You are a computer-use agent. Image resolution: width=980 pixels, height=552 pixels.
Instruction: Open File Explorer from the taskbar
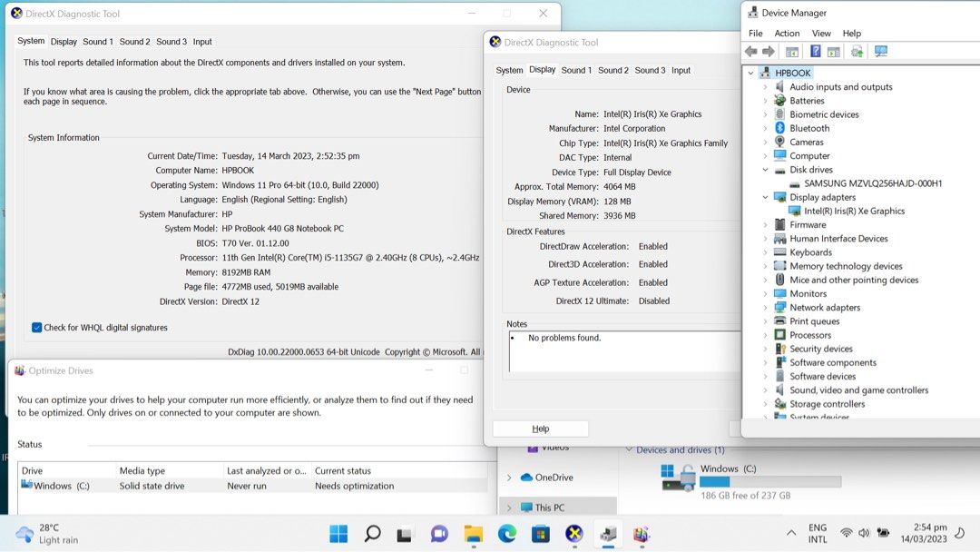[x=473, y=534]
